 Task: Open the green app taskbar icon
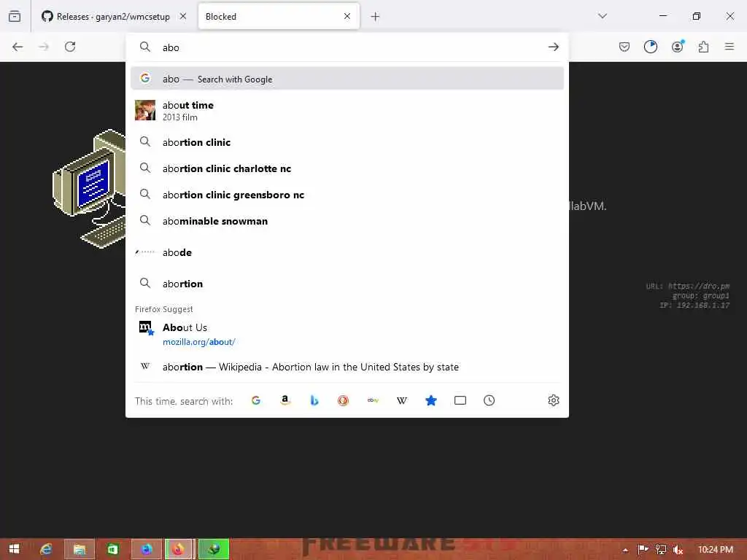(112, 549)
